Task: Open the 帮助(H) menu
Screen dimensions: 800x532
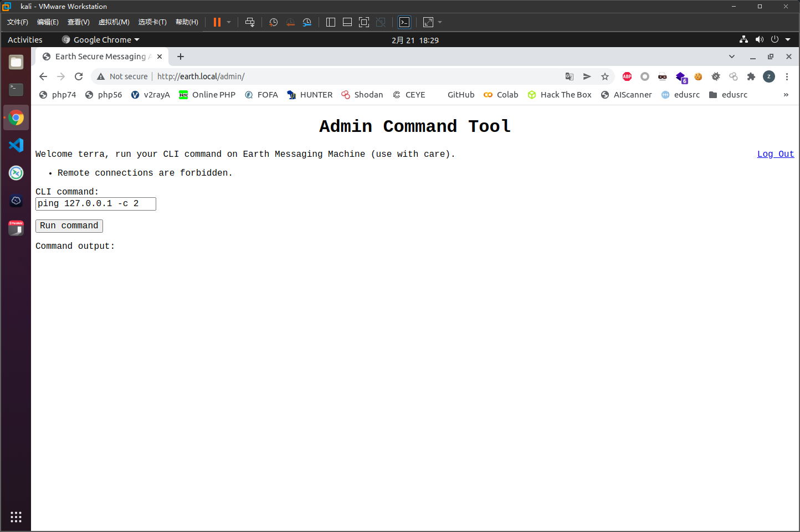Action: pos(187,22)
